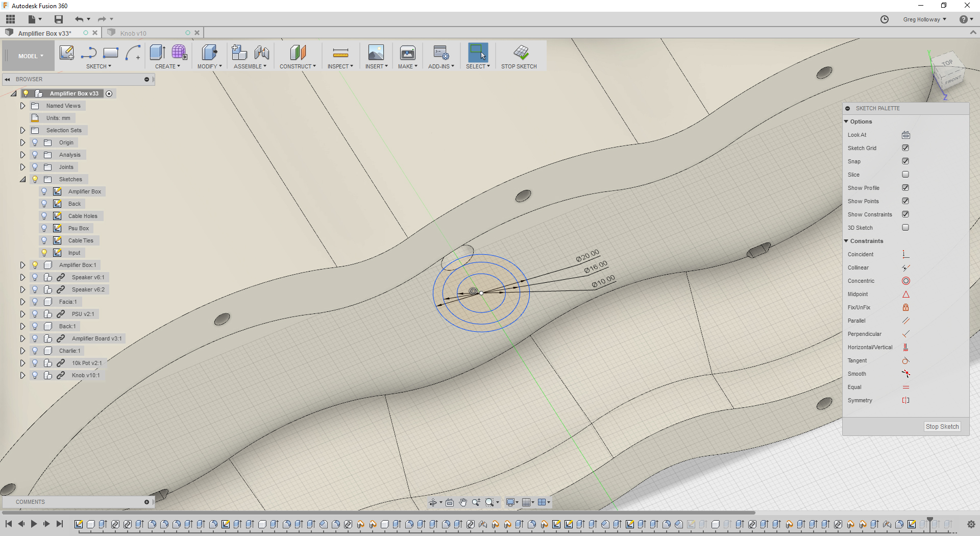Click the Undo button

[x=79, y=19]
